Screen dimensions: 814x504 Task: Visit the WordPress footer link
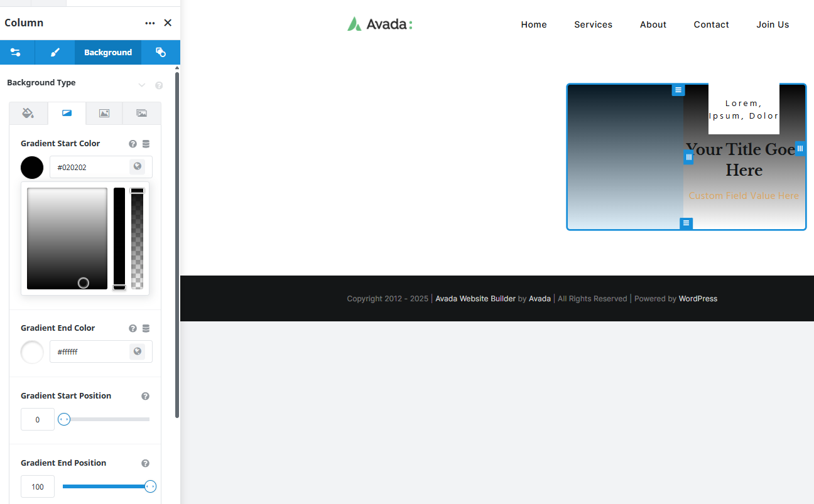tap(698, 298)
